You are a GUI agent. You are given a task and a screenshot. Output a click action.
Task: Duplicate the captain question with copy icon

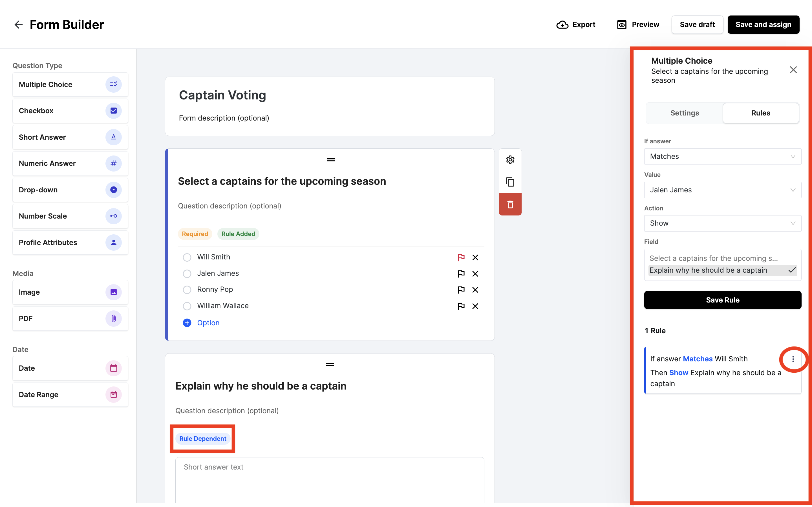(510, 182)
